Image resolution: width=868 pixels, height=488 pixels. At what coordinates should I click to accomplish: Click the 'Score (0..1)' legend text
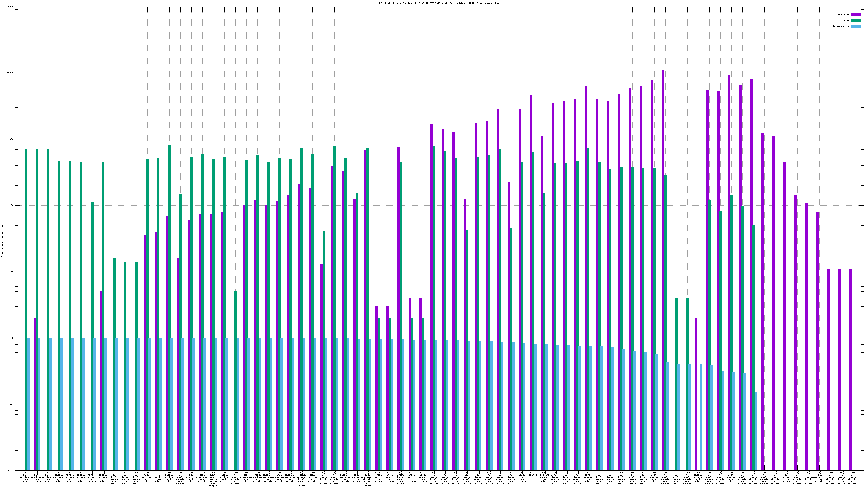click(x=841, y=26)
